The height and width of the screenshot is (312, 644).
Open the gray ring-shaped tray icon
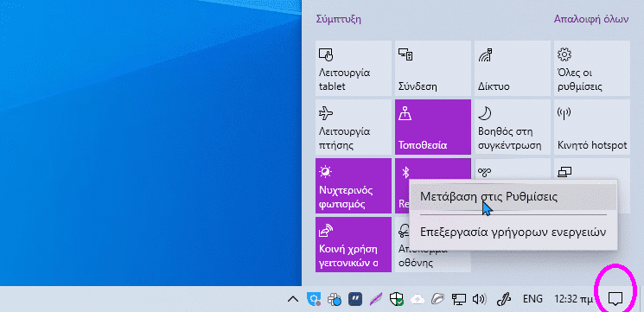437,299
